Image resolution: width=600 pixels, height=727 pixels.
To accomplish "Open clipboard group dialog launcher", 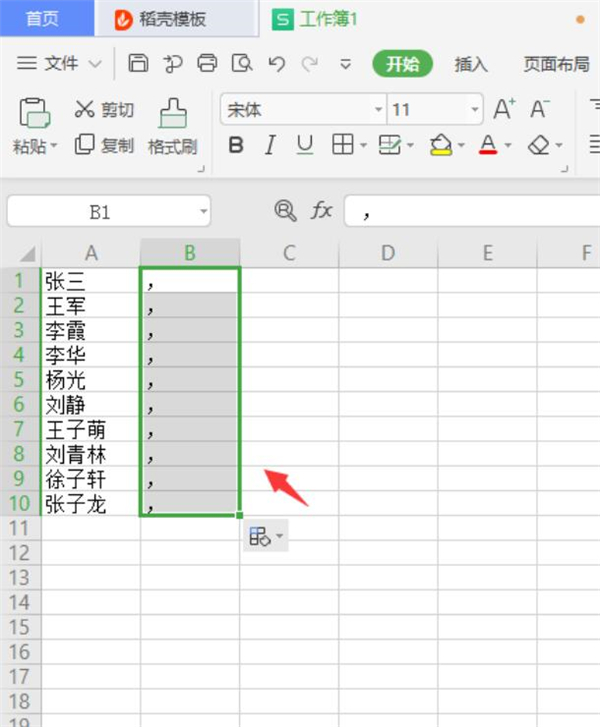I will (201, 169).
